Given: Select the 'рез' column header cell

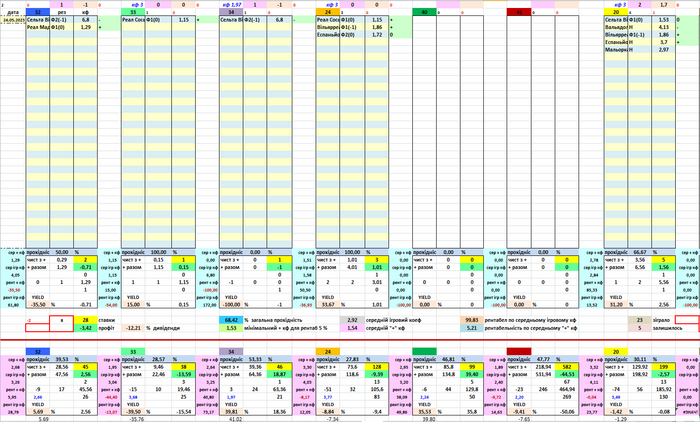Looking at the screenshot, I should (62, 13).
